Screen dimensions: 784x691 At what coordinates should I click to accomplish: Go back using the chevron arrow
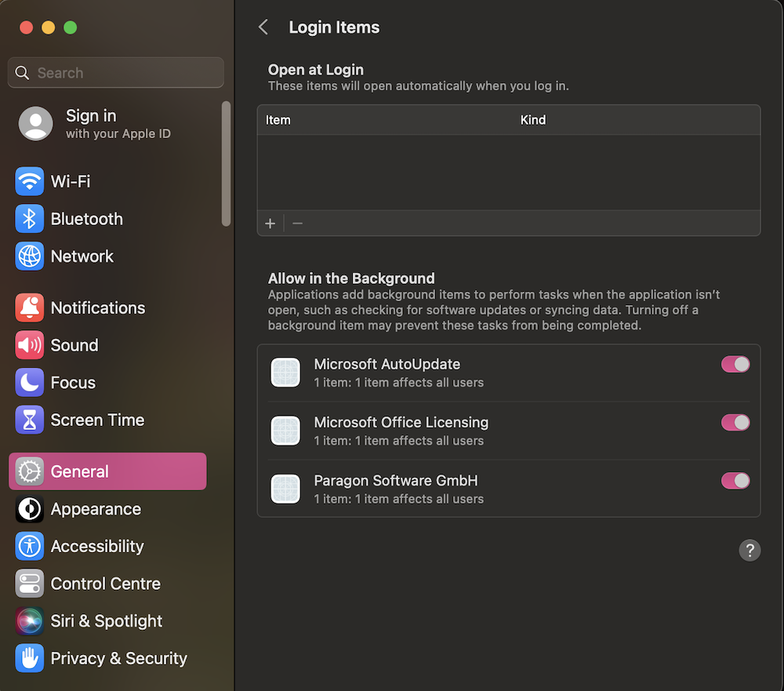coord(263,27)
